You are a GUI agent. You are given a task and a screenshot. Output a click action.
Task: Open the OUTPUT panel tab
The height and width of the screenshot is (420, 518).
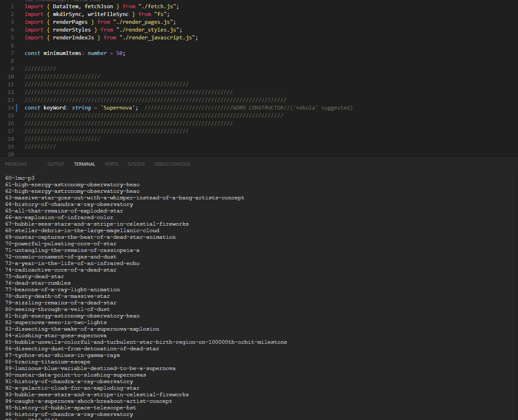click(x=56, y=164)
